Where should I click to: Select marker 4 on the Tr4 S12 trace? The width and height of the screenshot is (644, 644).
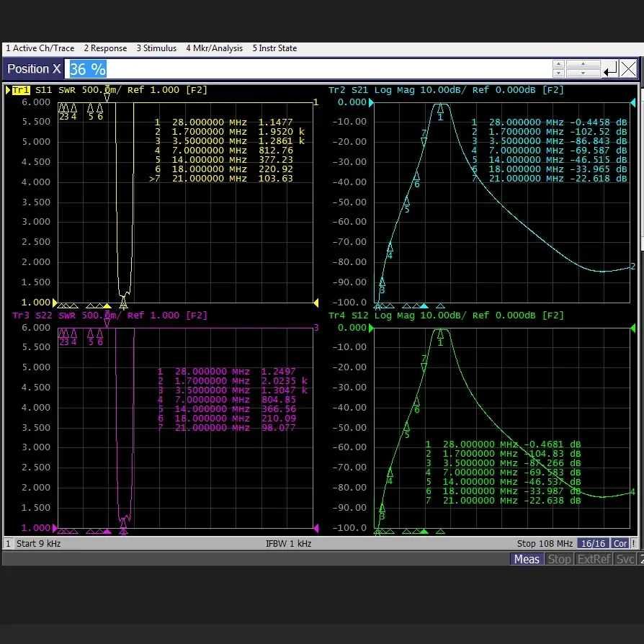(x=390, y=473)
